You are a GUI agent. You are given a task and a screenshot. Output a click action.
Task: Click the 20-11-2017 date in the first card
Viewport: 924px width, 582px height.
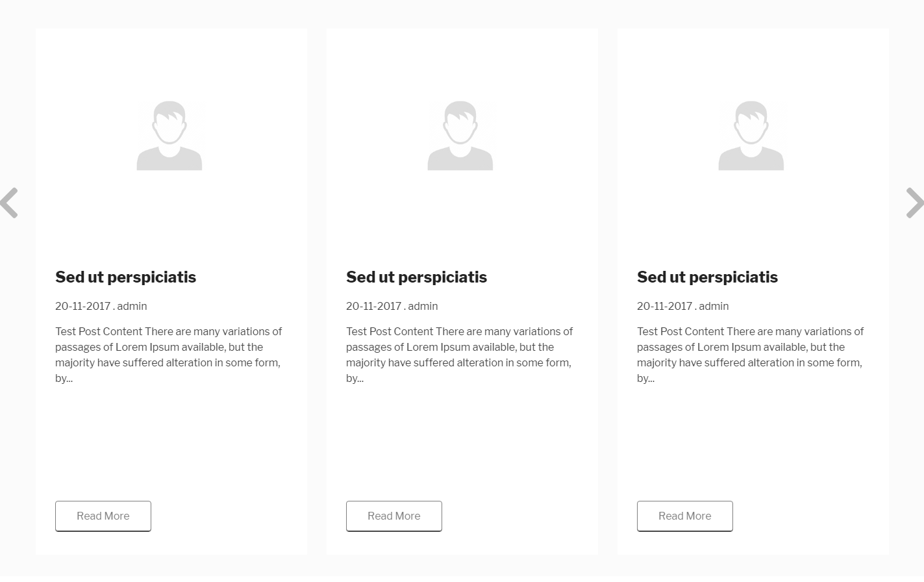pos(82,307)
